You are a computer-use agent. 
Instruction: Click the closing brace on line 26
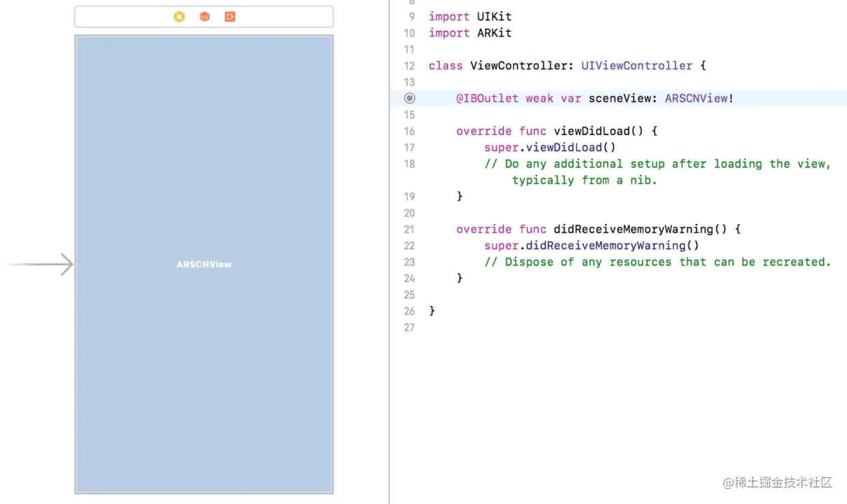coord(432,311)
